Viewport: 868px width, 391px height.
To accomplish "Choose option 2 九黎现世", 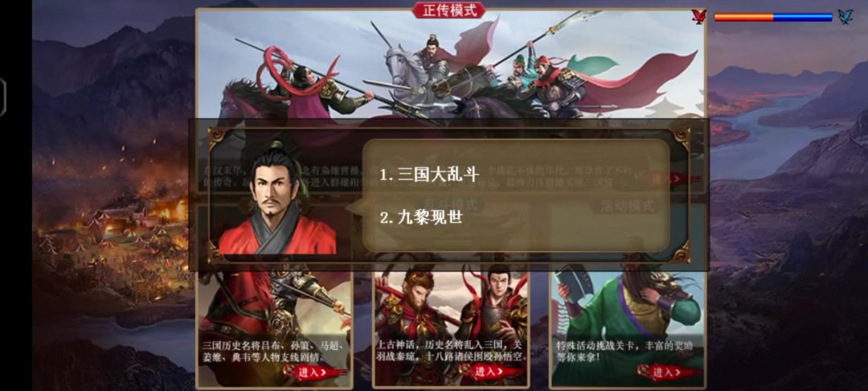I will (x=420, y=217).
